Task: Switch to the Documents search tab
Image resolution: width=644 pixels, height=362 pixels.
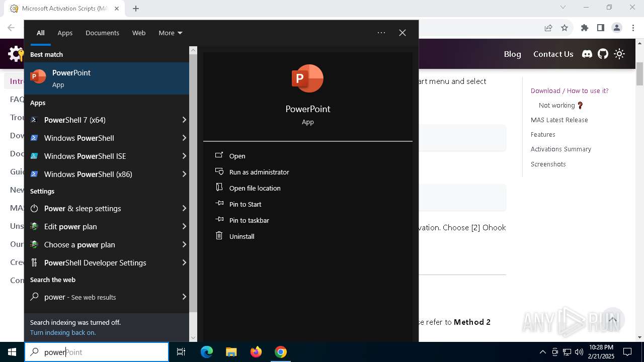Action: 102,33
